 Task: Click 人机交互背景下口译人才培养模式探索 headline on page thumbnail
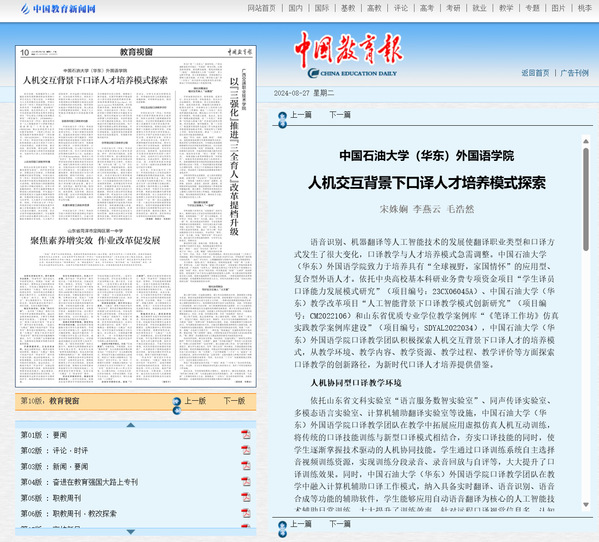click(95, 80)
